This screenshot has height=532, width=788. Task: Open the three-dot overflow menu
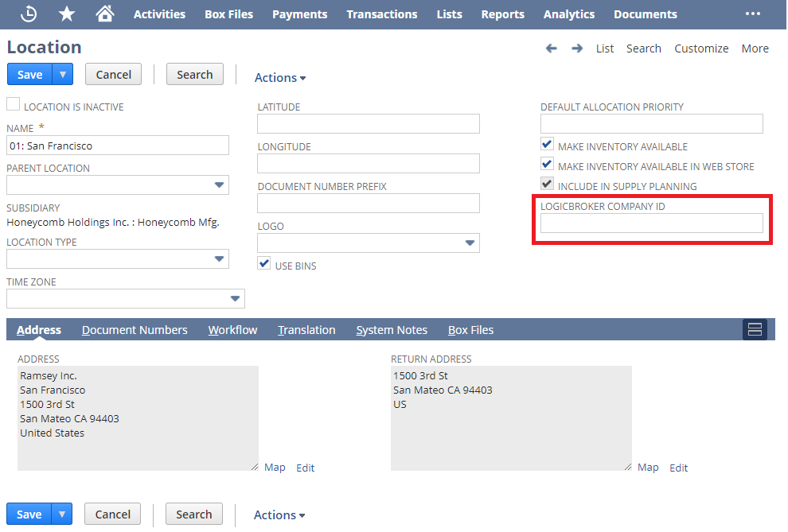pyautogui.click(x=752, y=14)
